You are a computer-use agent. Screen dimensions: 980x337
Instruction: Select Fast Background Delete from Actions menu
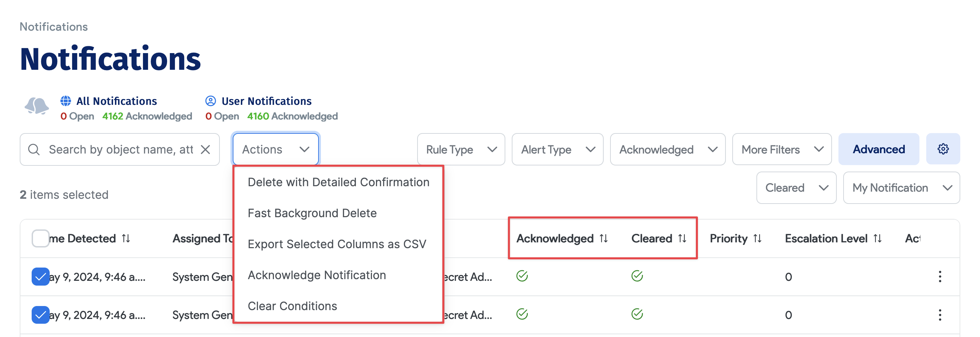312,213
